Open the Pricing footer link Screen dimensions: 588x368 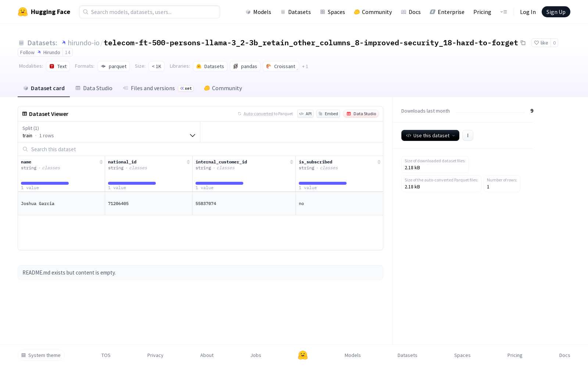click(515, 355)
